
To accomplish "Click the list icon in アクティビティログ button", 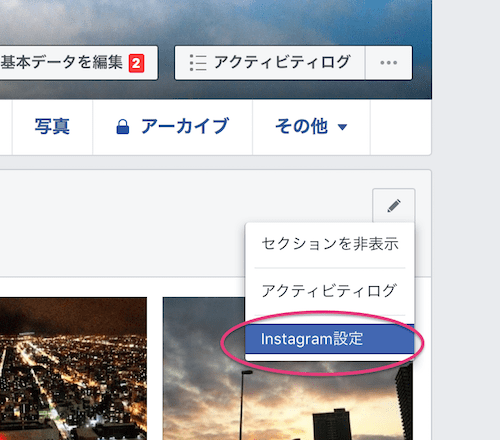I will (198, 63).
